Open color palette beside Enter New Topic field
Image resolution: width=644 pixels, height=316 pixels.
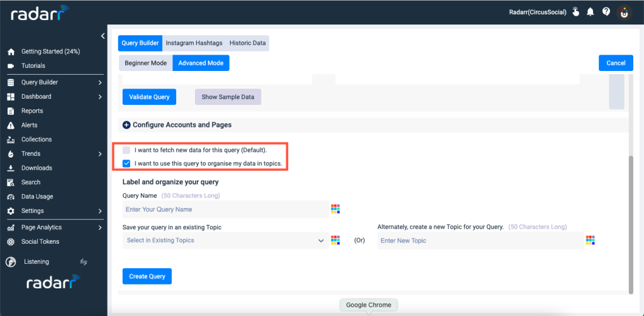pos(591,241)
